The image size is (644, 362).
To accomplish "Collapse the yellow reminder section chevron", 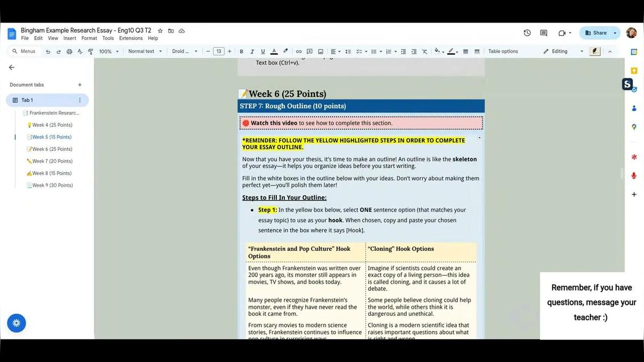I will tap(479, 137).
